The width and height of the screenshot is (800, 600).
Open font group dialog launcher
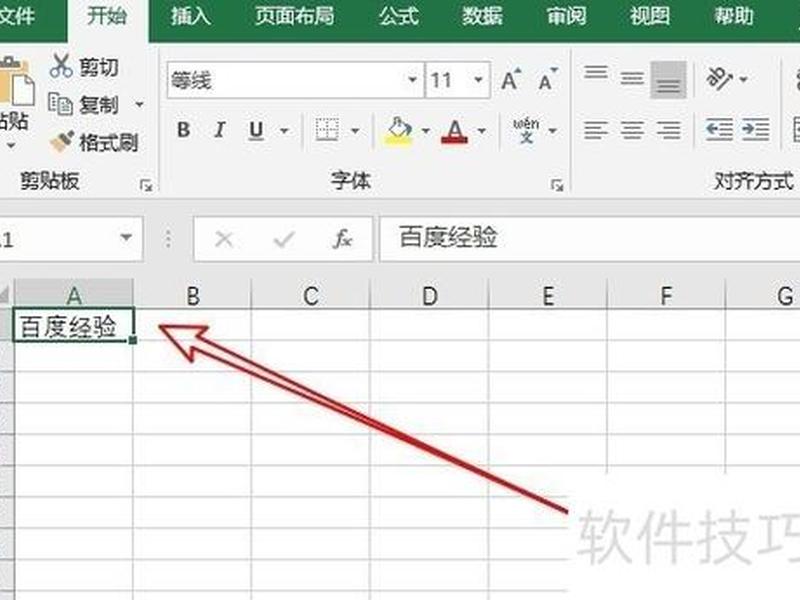tap(557, 186)
